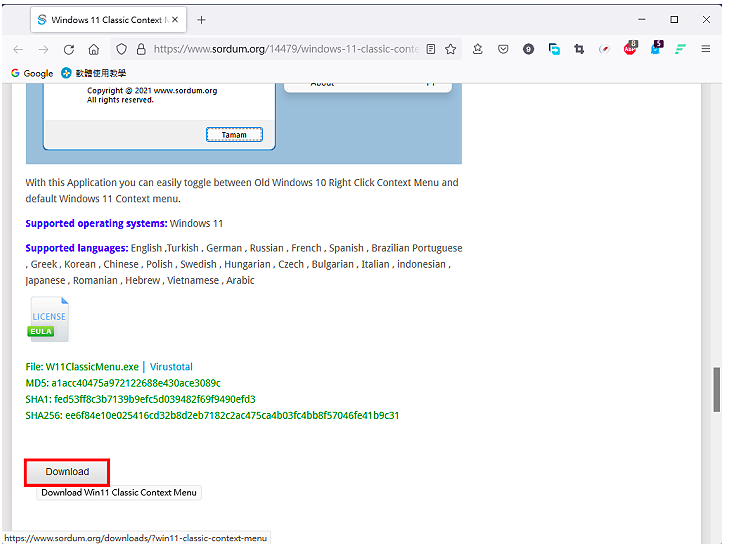Reload the current page
The height and width of the screenshot is (544, 733).
[69, 49]
